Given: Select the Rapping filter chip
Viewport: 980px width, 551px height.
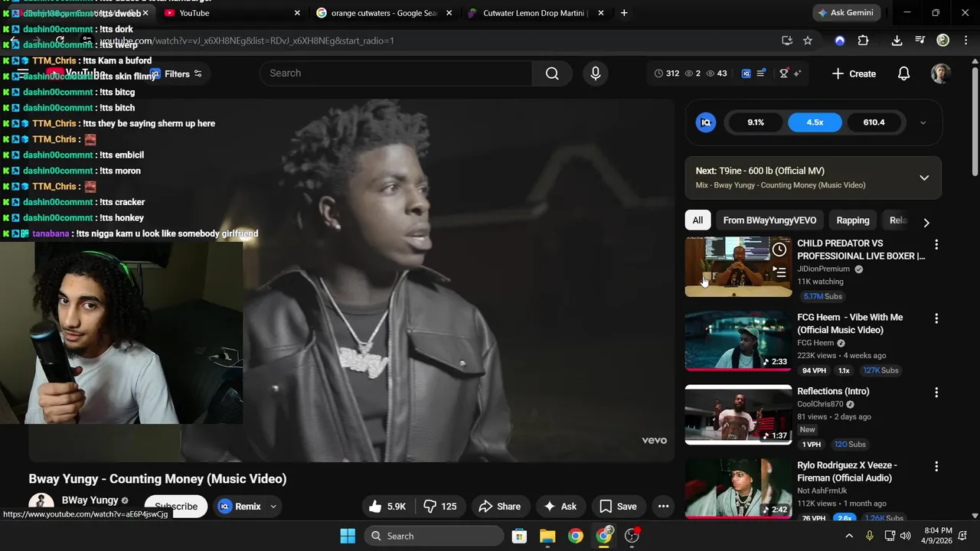Looking at the screenshot, I should [853, 220].
